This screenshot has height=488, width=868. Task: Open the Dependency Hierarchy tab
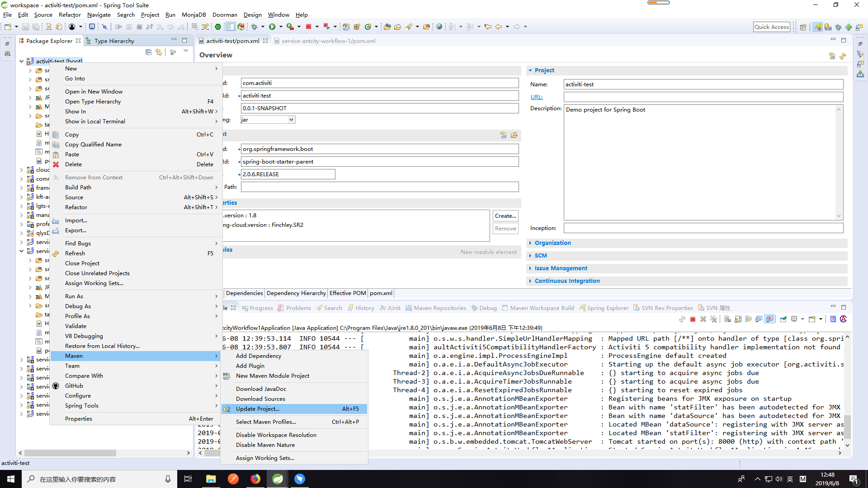pos(296,293)
